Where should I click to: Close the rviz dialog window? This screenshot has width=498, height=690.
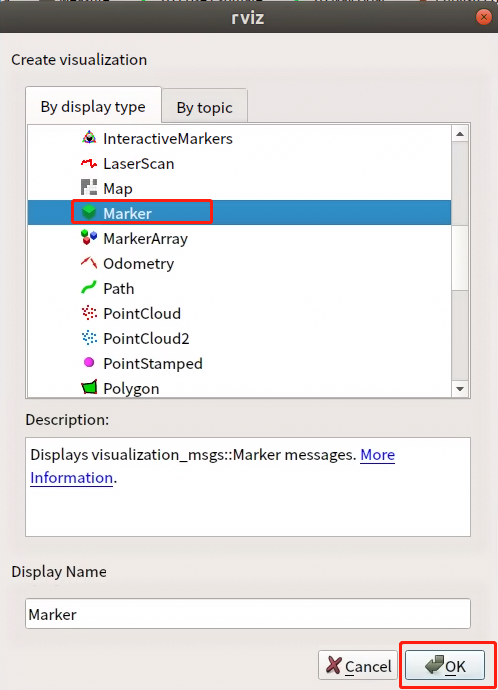pyautogui.click(x=483, y=17)
